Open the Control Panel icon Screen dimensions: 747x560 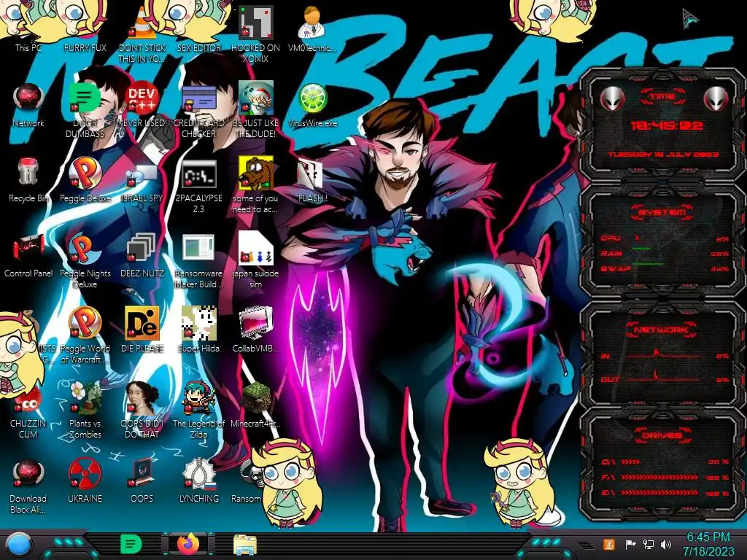tap(28, 254)
